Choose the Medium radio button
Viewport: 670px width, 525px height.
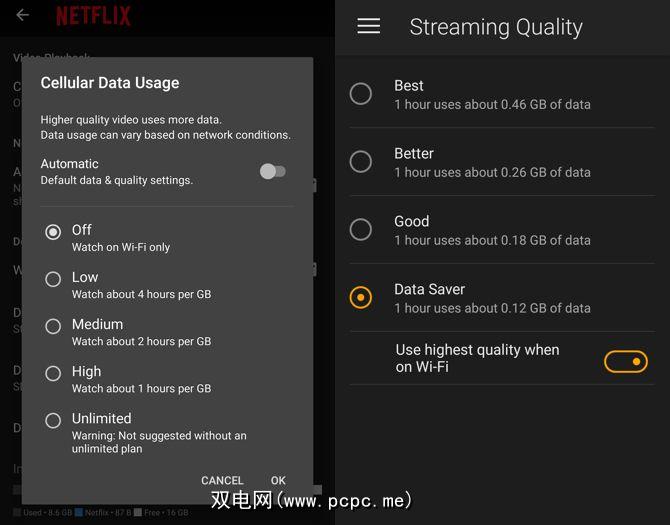[53, 326]
